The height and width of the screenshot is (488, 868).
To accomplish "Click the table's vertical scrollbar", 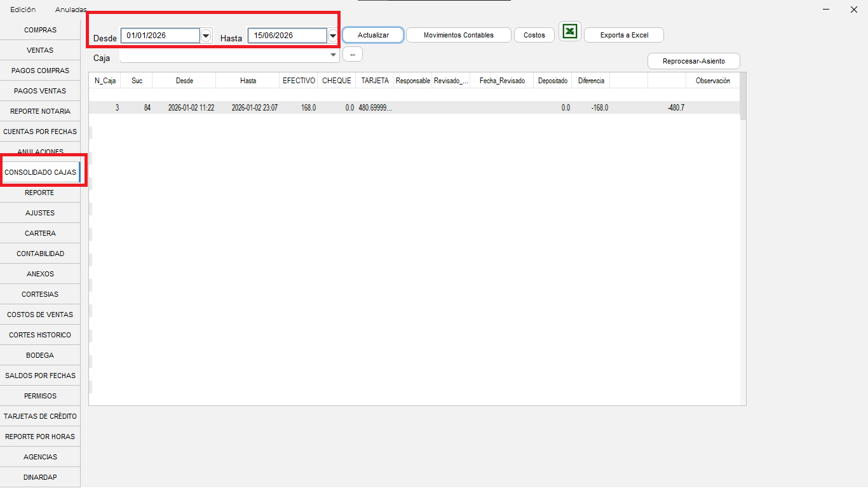I will (x=743, y=238).
